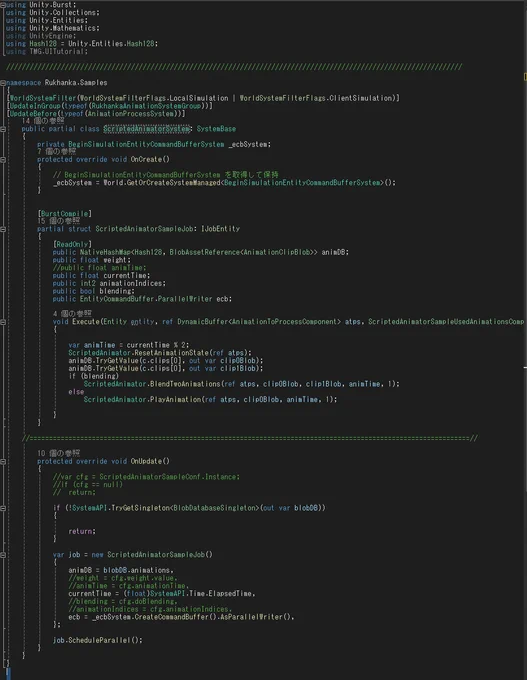Click weight in public float weight
This screenshot has width=527, height=680.
click(x=115, y=260)
